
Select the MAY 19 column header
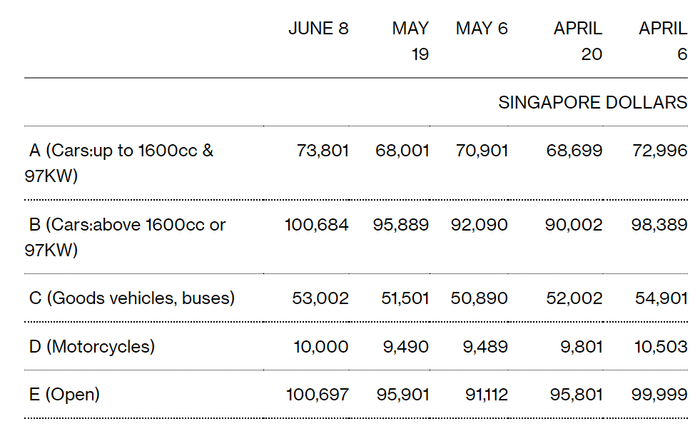(410, 40)
